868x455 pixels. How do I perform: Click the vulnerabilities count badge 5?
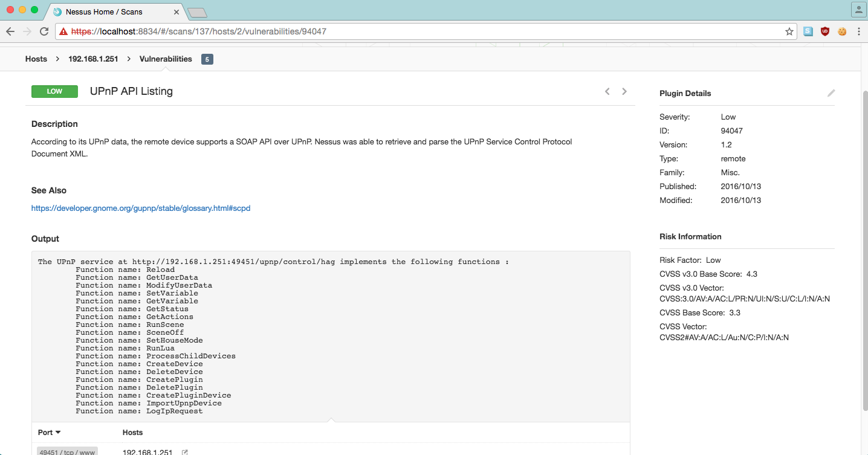(207, 59)
